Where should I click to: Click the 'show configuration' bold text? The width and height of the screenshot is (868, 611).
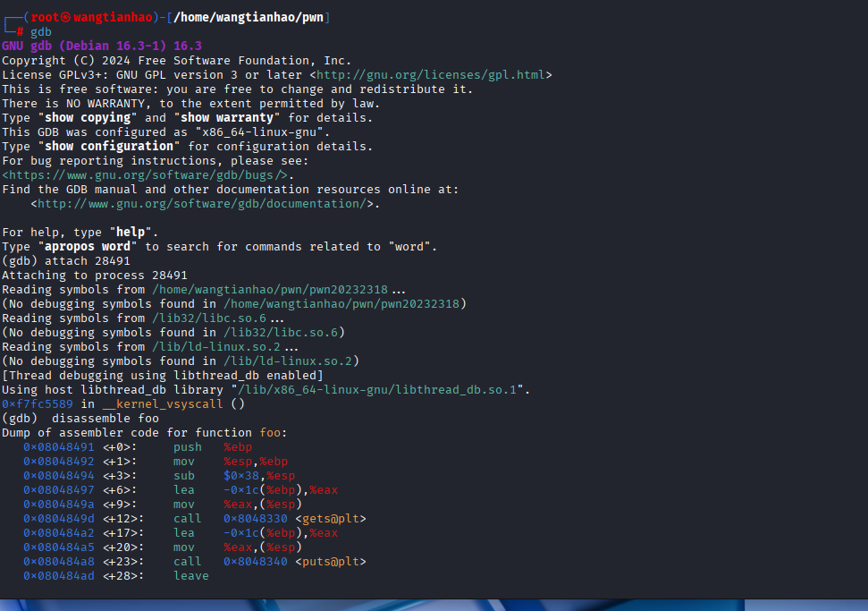109,146
